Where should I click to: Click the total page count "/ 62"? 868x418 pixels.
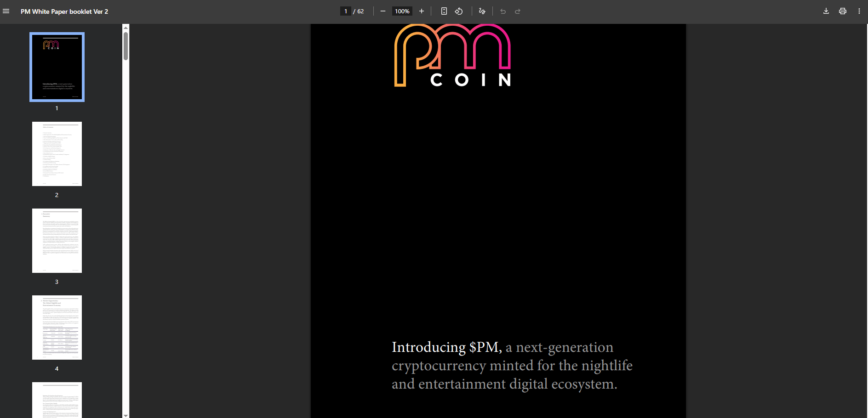pyautogui.click(x=359, y=11)
